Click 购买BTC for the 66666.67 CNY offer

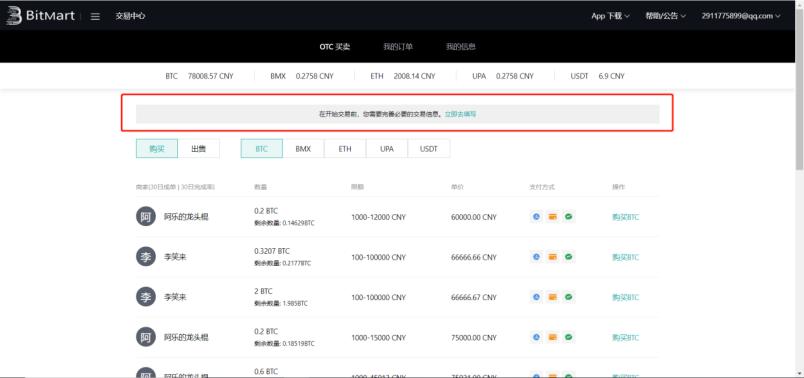coord(626,297)
